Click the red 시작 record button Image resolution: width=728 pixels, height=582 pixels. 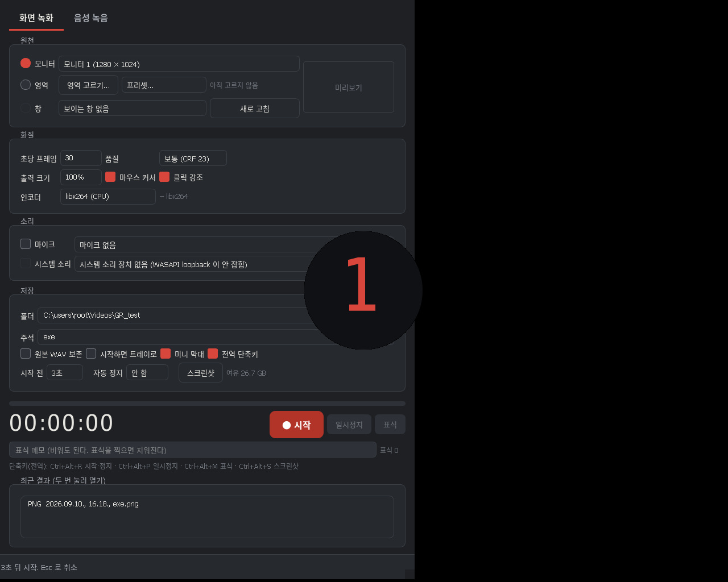[296, 425]
